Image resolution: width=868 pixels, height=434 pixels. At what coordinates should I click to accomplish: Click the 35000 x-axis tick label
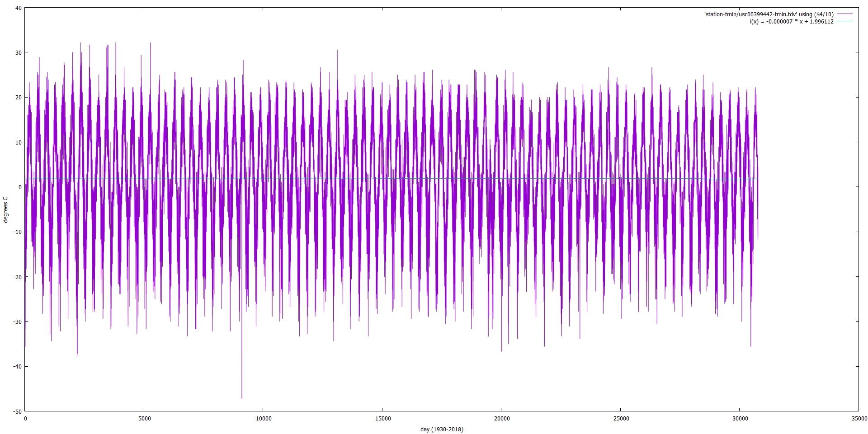tap(859, 419)
